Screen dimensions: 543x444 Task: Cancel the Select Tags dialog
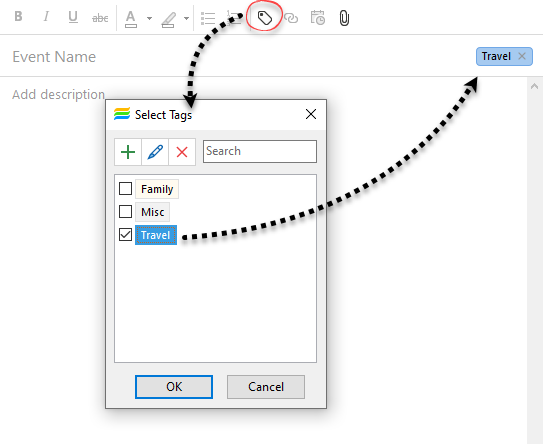tap(266, 387)
